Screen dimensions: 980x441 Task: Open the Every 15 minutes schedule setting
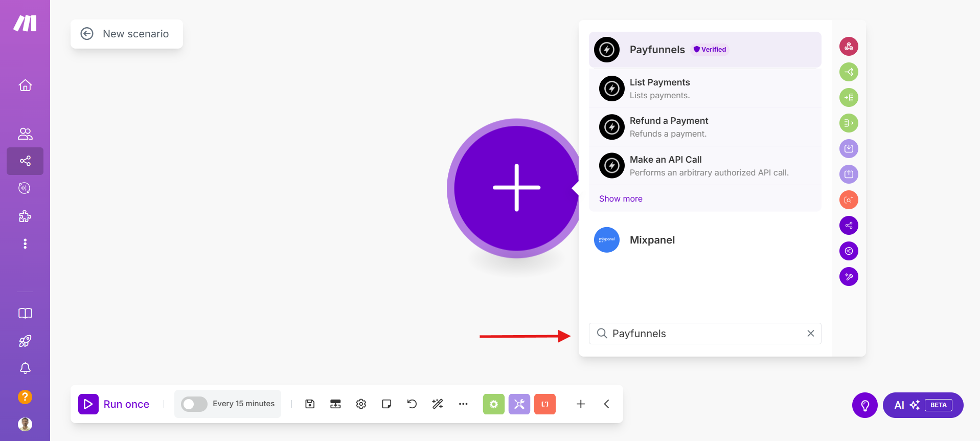tap(243, 404)
